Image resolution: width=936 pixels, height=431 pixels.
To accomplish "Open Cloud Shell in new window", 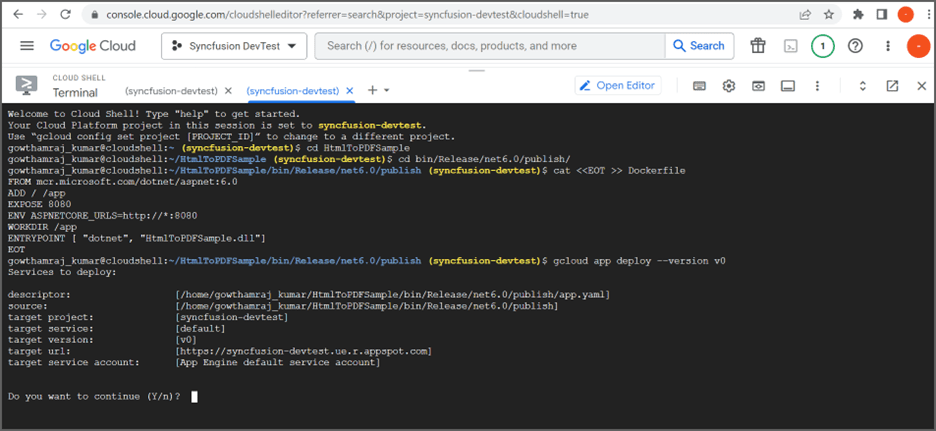I will click(x=892, y=86).
